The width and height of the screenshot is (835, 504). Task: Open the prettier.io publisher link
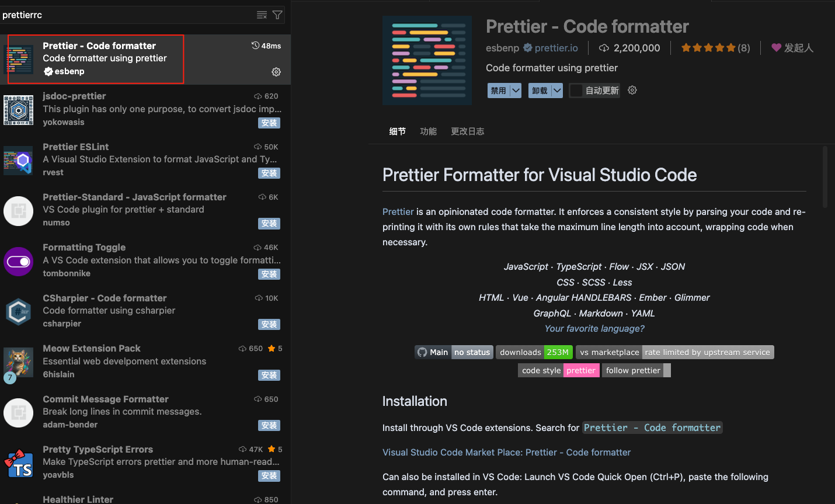tap(556, 48)
